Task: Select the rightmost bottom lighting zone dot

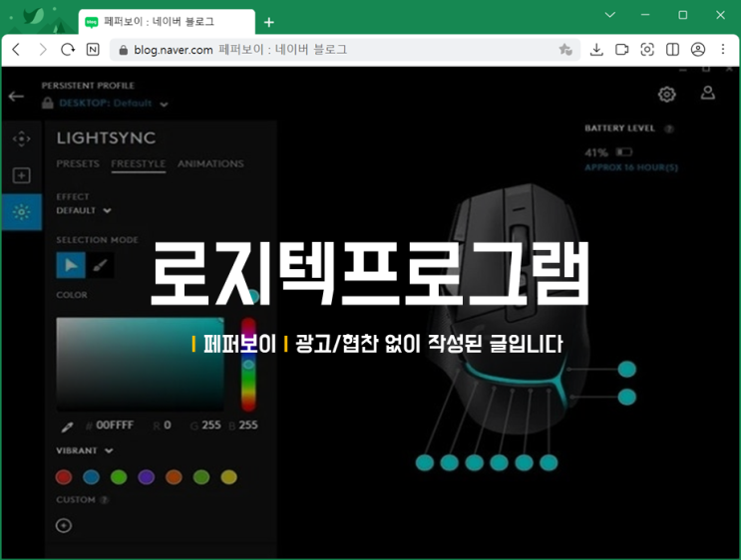Action: [x=549, y=462]
